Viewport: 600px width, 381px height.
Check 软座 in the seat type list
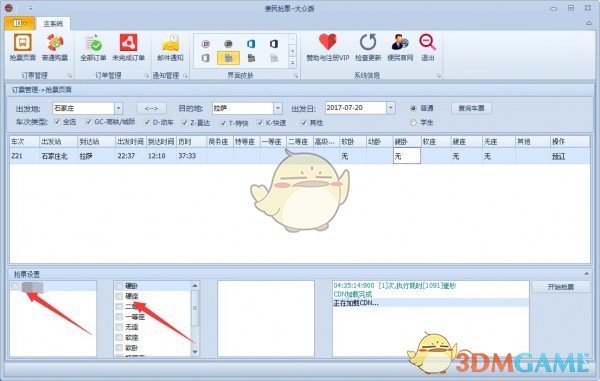pyautogui.click(x=119, y=337)
